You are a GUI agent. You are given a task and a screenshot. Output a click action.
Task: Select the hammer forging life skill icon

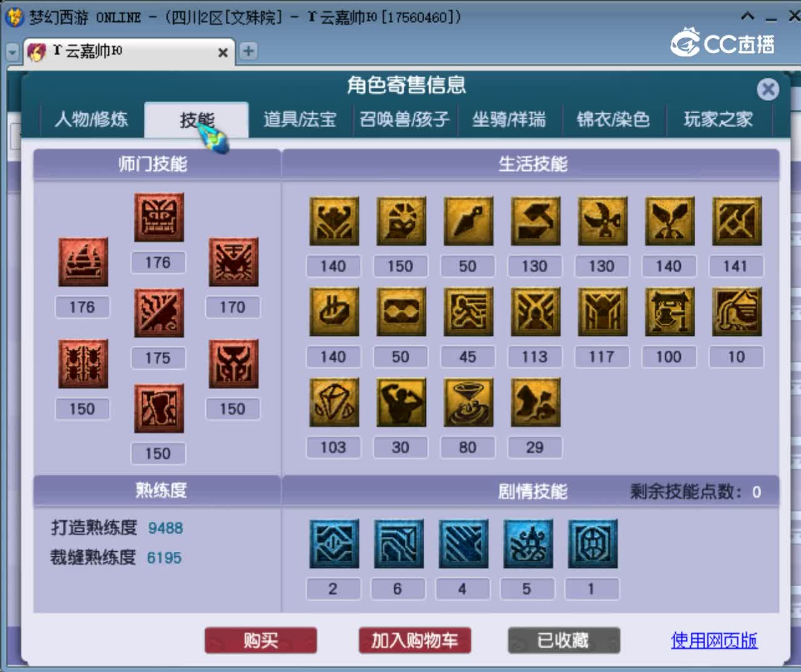536,221
